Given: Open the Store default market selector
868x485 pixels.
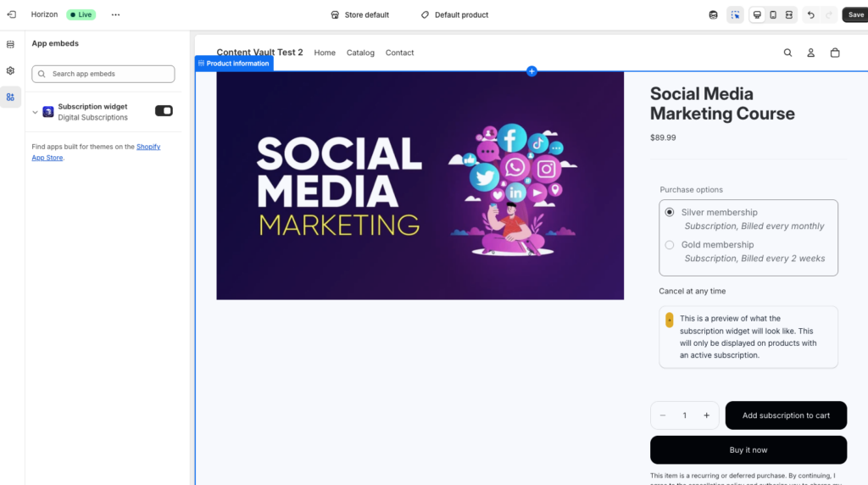Looking at the screenshot, I should tap(359, 14).
